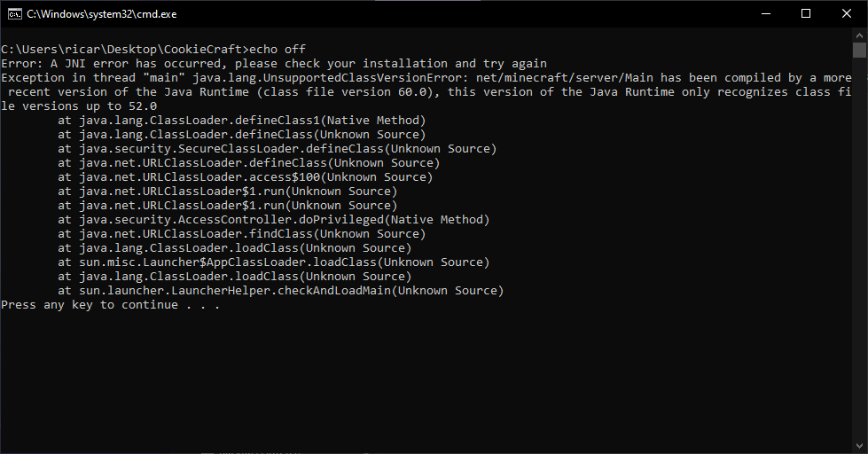Click the "echo off" command text

click(x=278, y=50)
